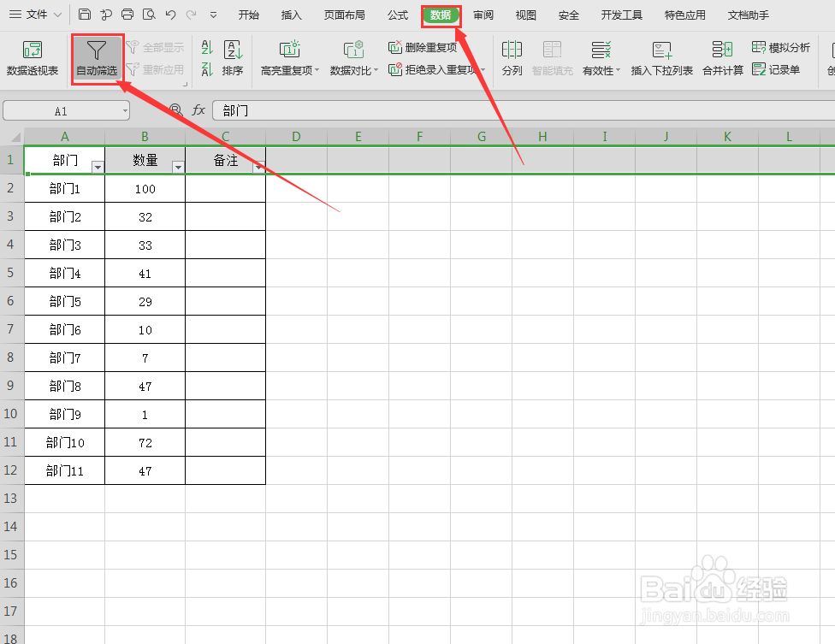Open the 插入 menu tab
The height and width of the screenshot is (644, 835).
(291, 14)
